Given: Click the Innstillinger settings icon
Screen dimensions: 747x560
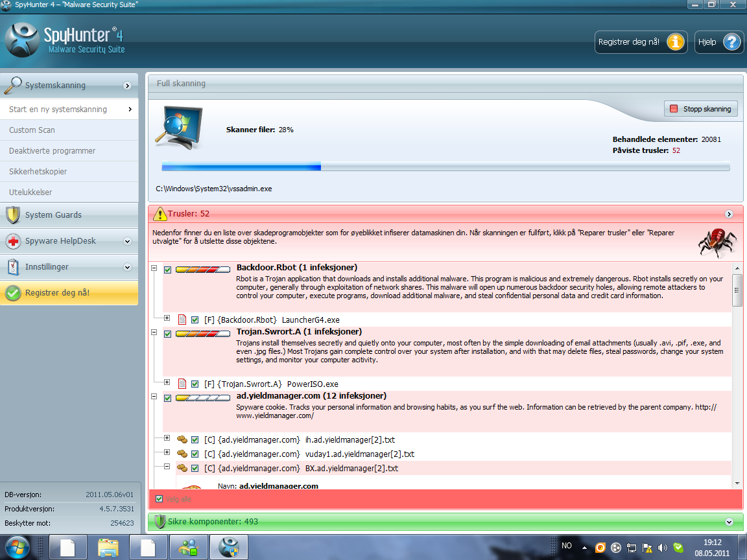Looking at the screenshot, I should [x=14, y=266].
